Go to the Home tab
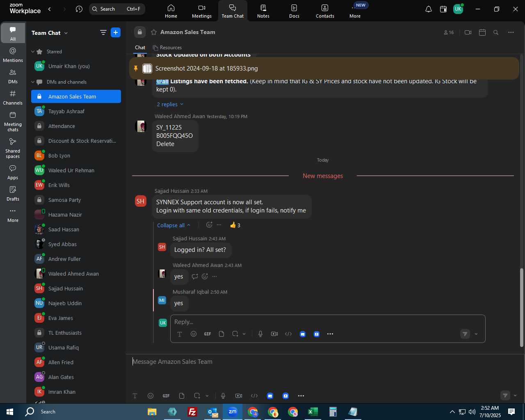Screen dimensions: 525x420 (171, 11)
